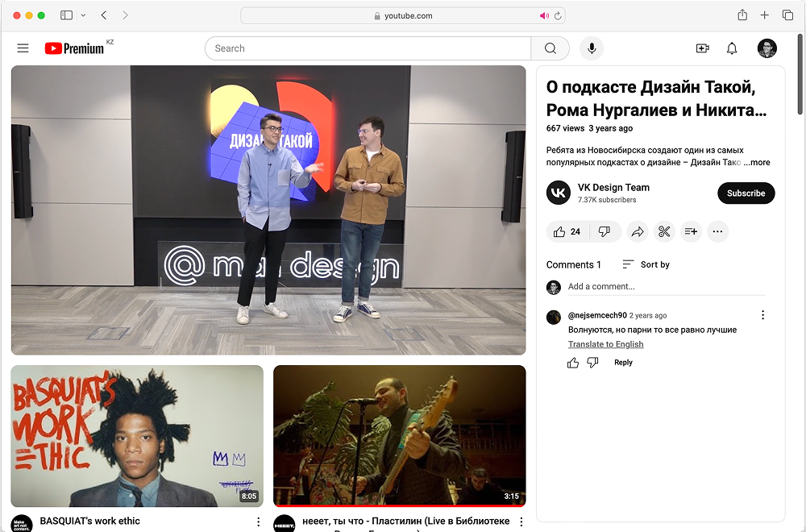The height and width of the screenshot is (532, 806).
Task: Like the comment by @nejsemcech90
Action: pos(573,363)
